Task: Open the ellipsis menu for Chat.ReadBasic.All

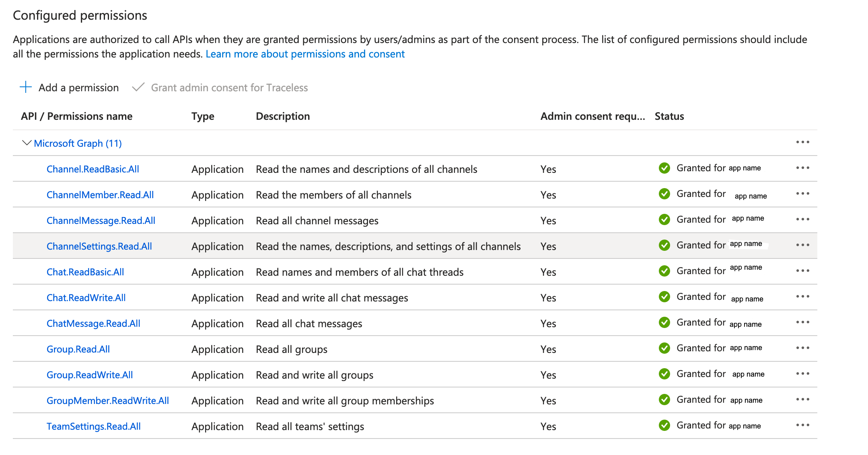Action: (802, 271)
